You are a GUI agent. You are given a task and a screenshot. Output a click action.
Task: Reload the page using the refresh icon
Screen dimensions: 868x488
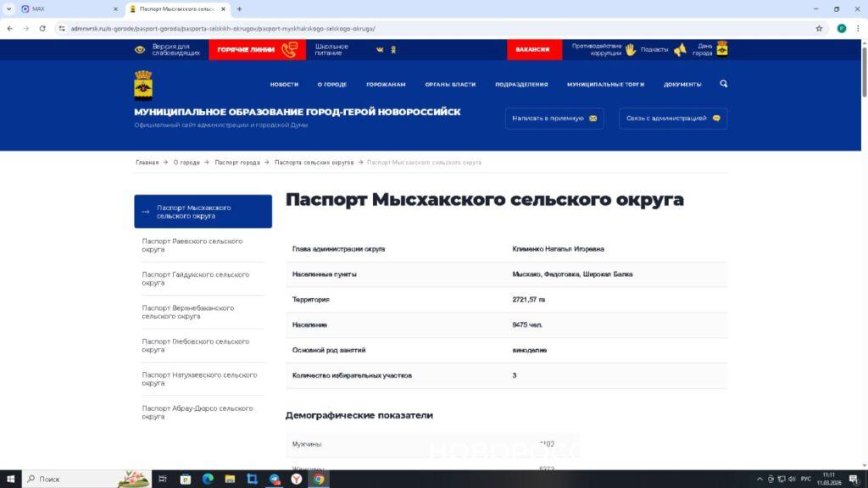(42, 28)
